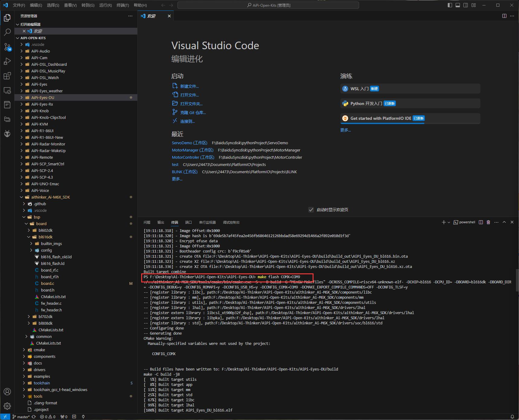Open terminal panel more actions ellipsis
This screenshot has height=420, width=519.
[496, 222]
